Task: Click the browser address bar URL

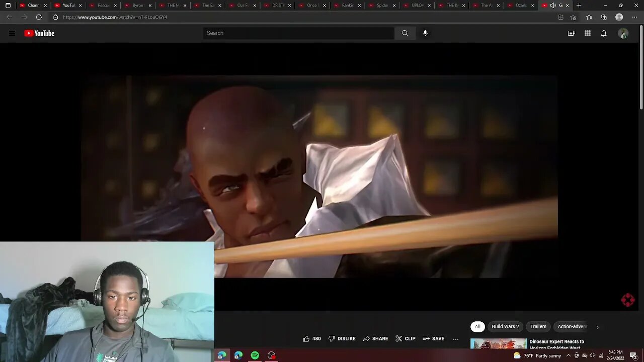Action: tap(115, 17)
